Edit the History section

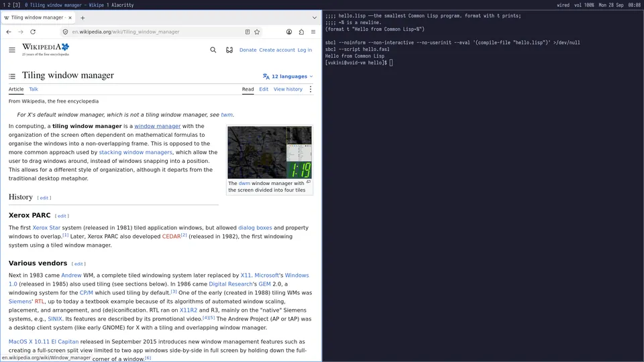pyautogui.click(x=44, y=198)
